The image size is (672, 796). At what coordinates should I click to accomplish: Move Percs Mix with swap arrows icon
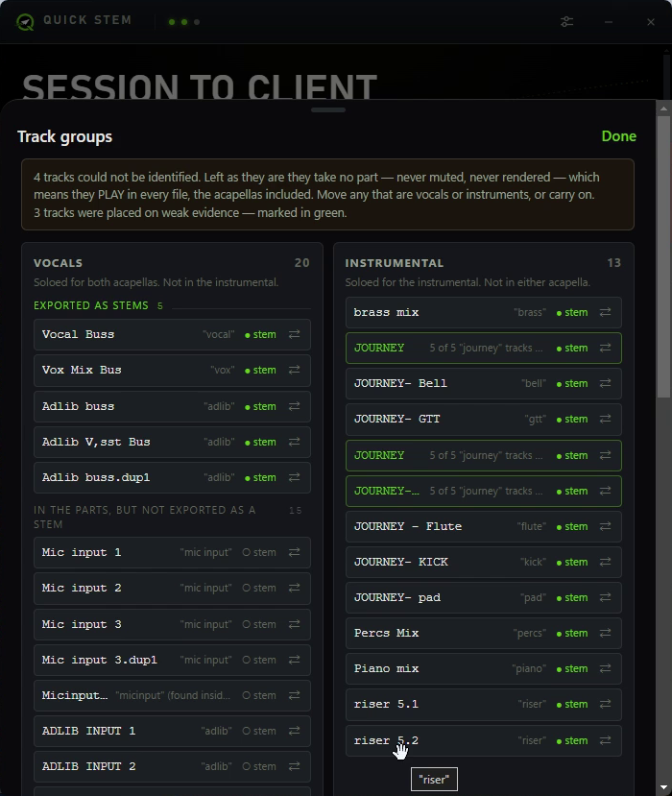(x=605, y=633)
